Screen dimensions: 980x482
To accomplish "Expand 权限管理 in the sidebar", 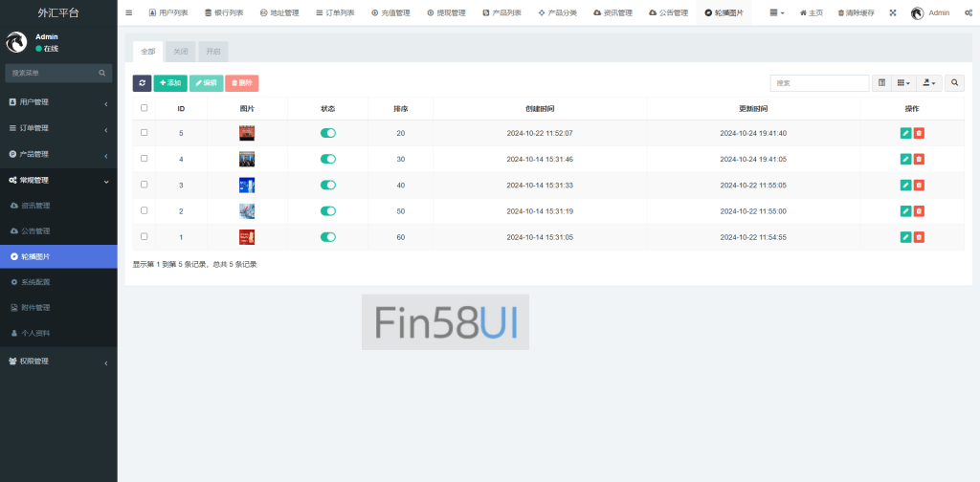I will point(58,361).
